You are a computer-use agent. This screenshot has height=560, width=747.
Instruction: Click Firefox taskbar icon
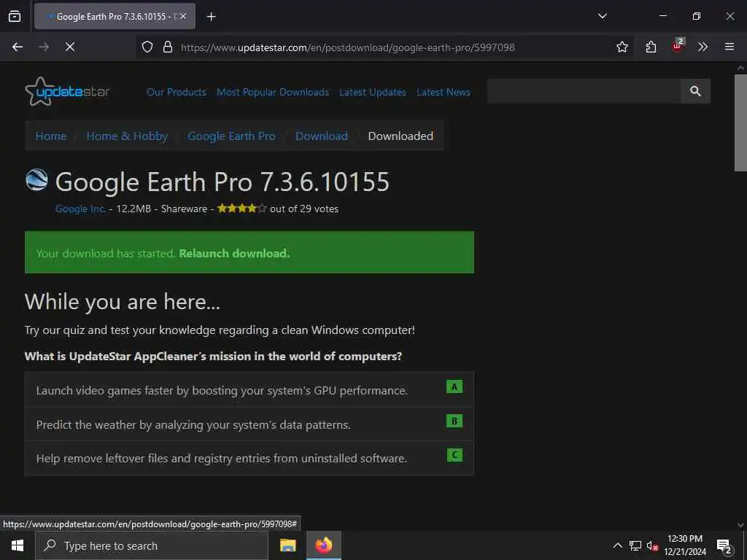tap(324, 545)
